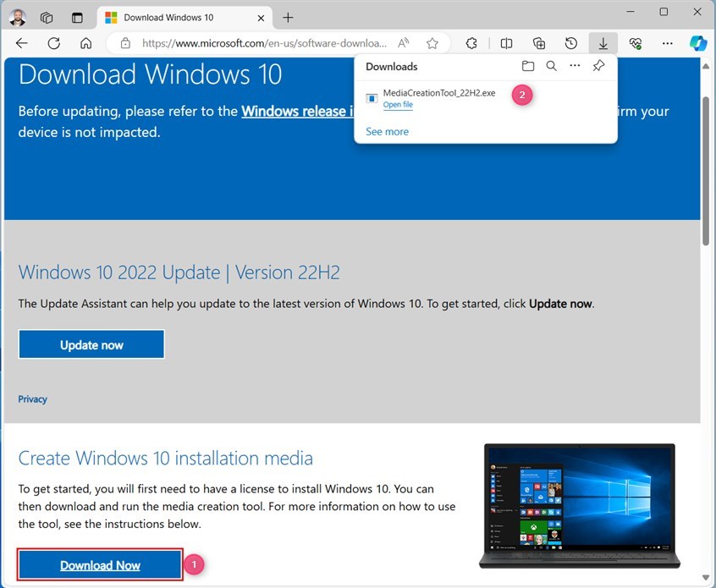Refresh the page

(54, 43)
